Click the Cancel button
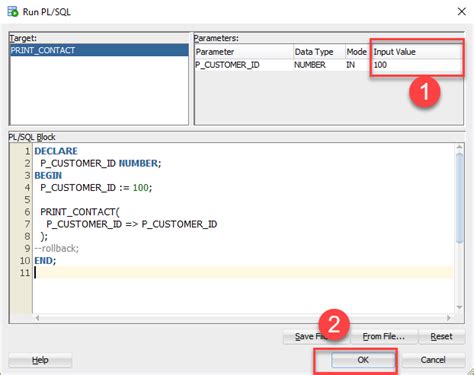The image size is (474, 375). [433, 360]
